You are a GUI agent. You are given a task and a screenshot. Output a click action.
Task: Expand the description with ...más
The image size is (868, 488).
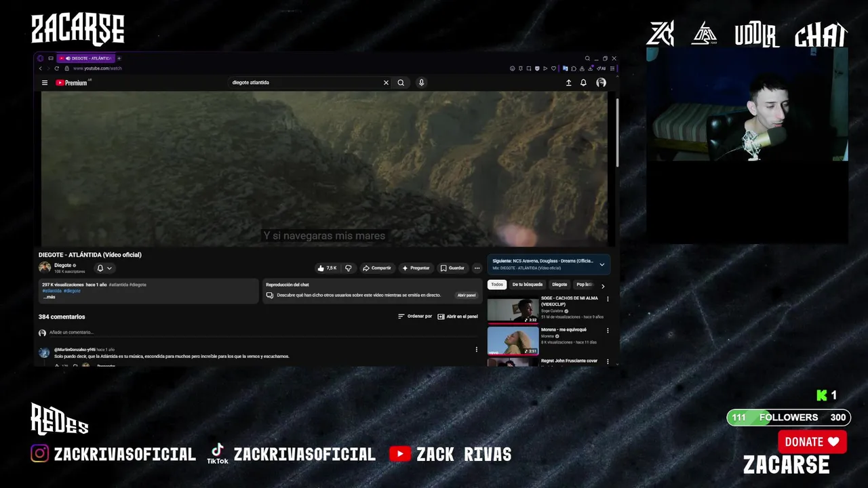click(50, 297)
